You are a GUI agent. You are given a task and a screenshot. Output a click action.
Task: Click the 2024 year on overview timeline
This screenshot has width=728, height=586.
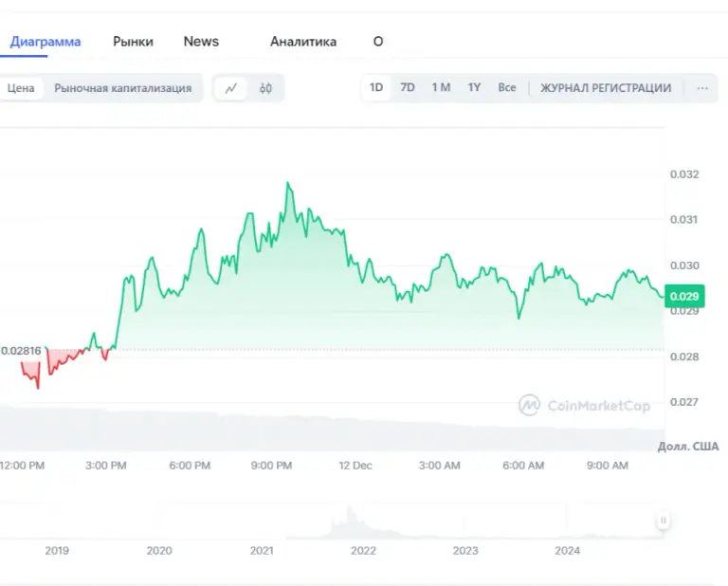point(568,551)
